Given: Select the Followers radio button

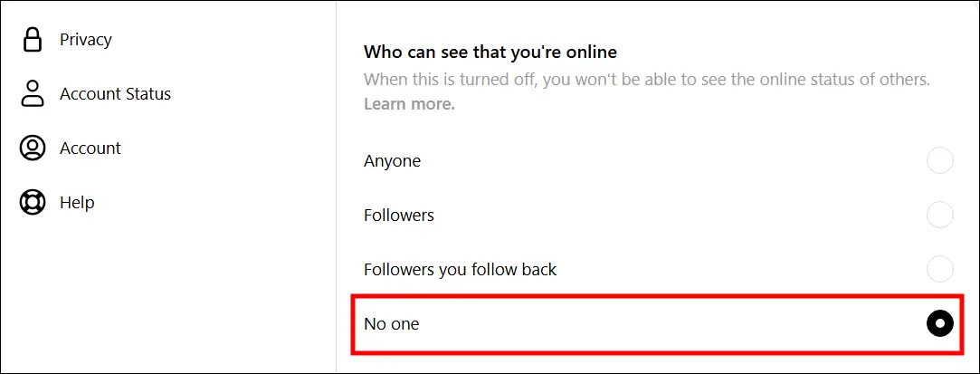Looking at the screenshot, I should tap(940, 216).
